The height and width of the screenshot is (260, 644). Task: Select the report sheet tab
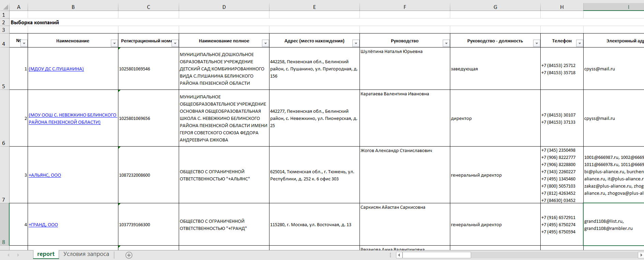[46, 254]
